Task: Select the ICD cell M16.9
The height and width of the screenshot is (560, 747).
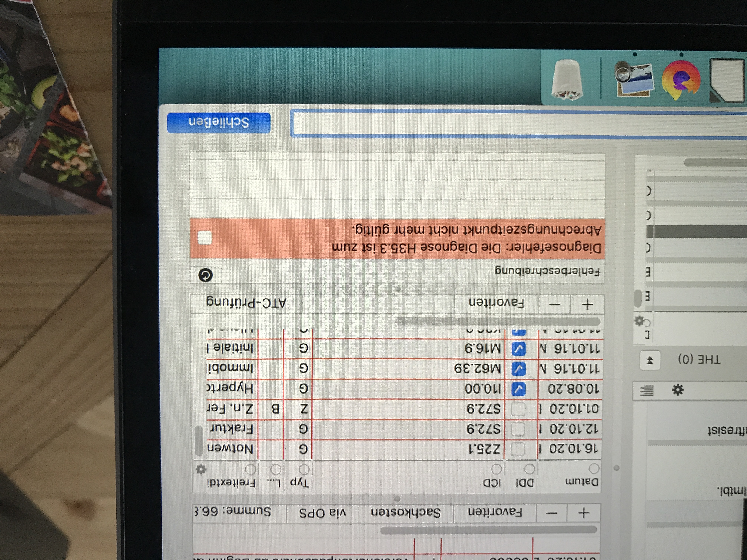Action: click(x=483, y=348)
